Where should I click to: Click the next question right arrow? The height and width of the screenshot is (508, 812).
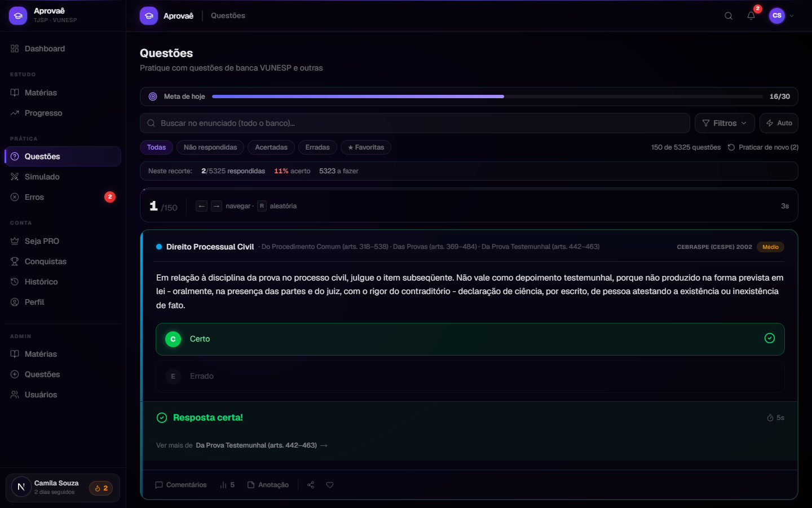pyautogui.click(x=217, y=206)
